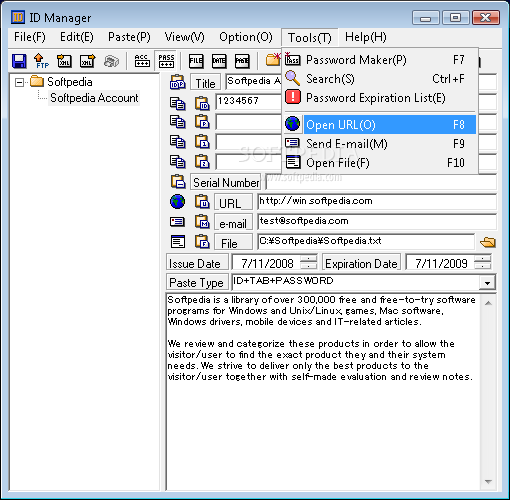Open the File(F) menu

(30, 37)
